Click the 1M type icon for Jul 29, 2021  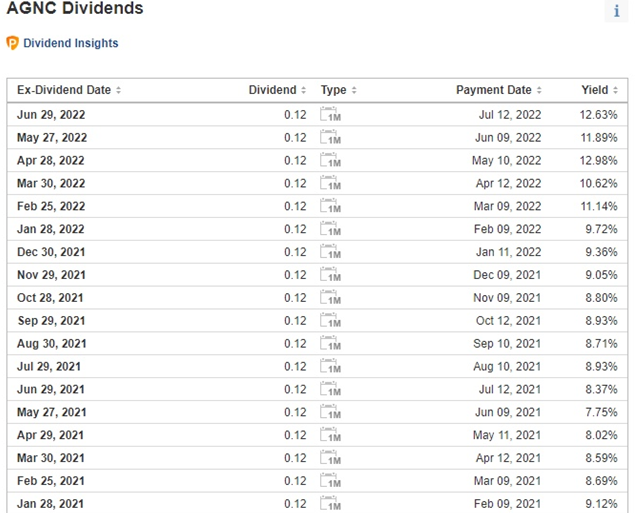(x=330, y=366)
